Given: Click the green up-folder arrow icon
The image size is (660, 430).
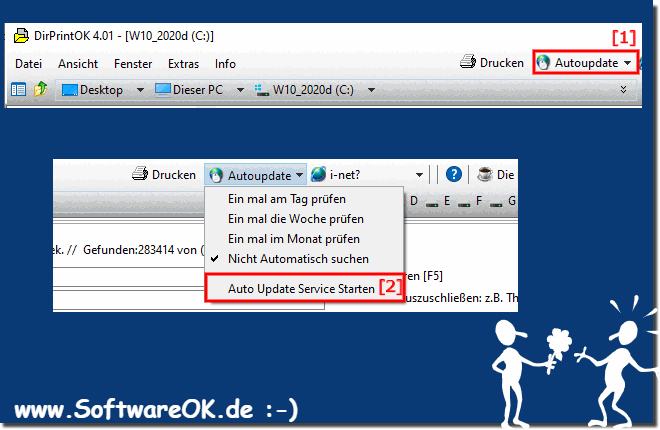Looking at the screenshot, I should click(40, 89).
